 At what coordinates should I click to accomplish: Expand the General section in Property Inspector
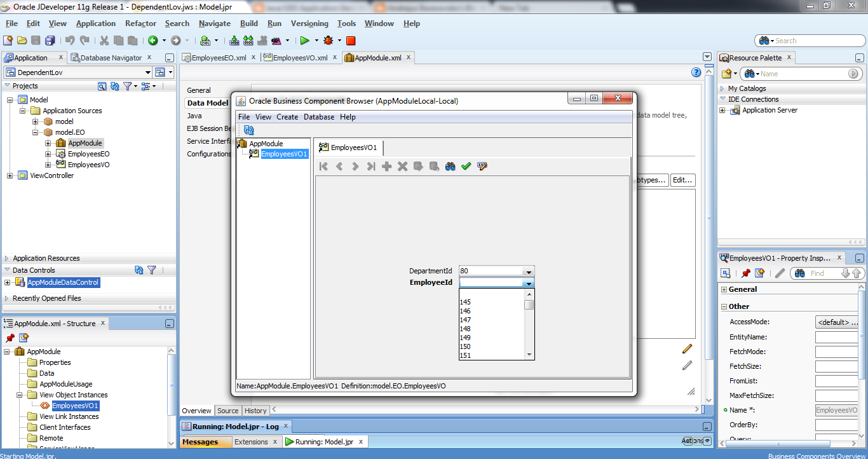pos(724,289)
